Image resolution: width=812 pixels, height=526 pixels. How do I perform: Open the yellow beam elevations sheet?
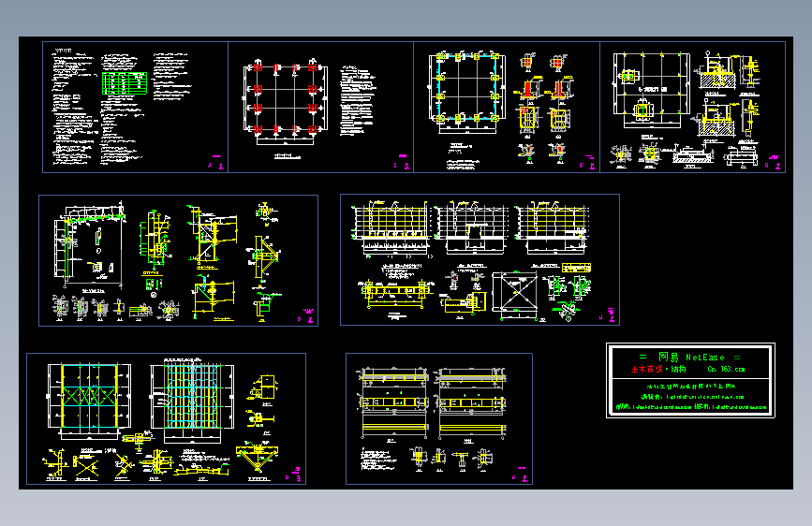point(439,418)
